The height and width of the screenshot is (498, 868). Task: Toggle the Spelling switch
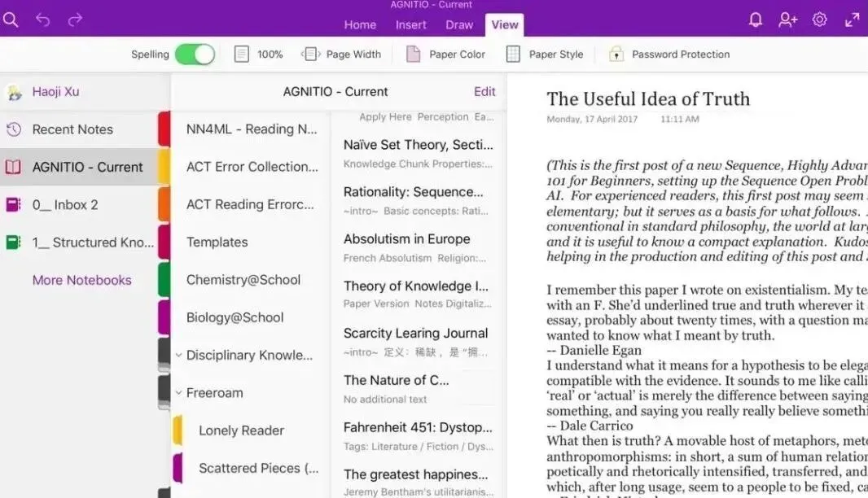(x=195, y=55)
